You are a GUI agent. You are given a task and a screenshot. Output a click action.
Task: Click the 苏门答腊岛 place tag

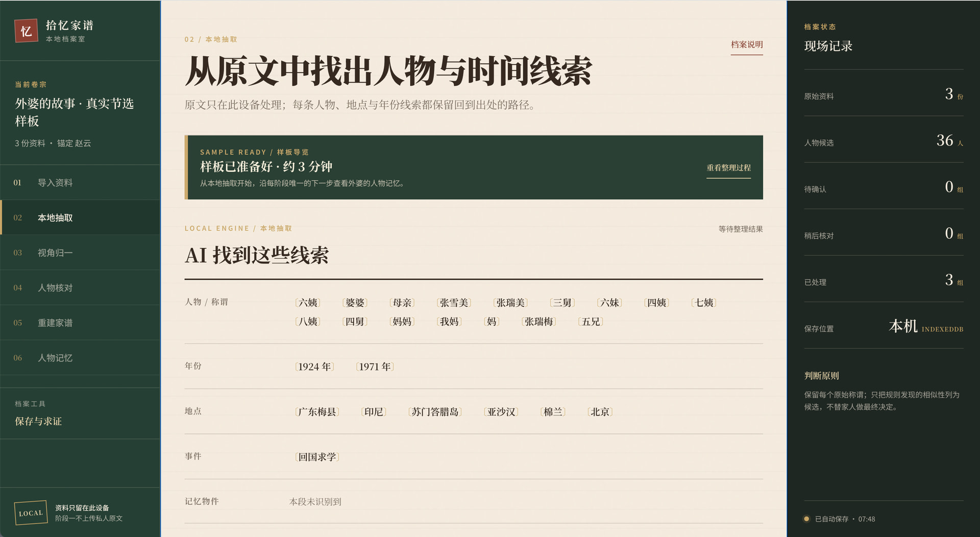pos(435,412)
